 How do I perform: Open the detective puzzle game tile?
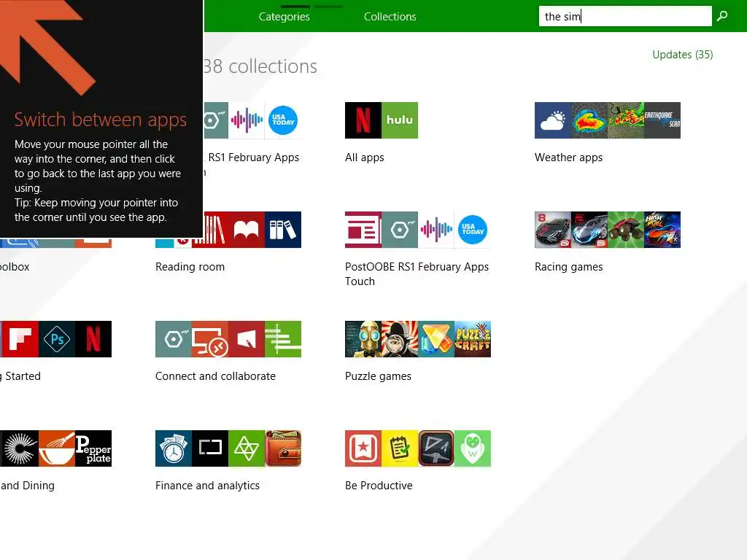[x=400, y=339]
